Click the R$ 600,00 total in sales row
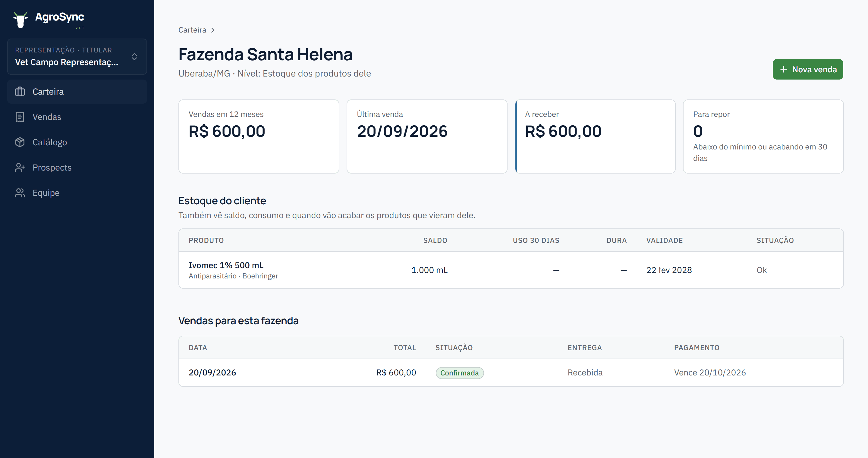 [x=396, y=372]
